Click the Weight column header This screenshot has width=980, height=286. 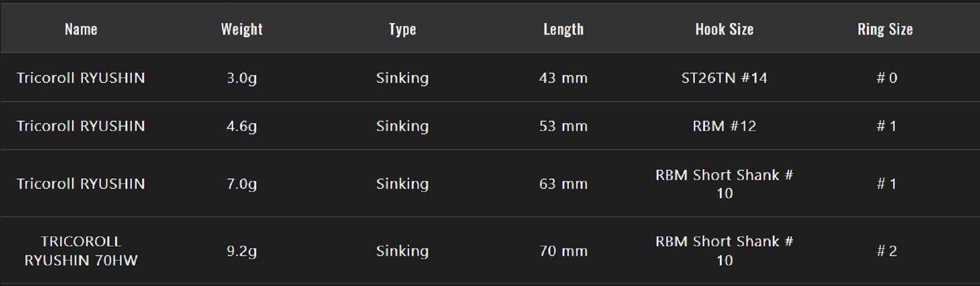tap(242, 29)
